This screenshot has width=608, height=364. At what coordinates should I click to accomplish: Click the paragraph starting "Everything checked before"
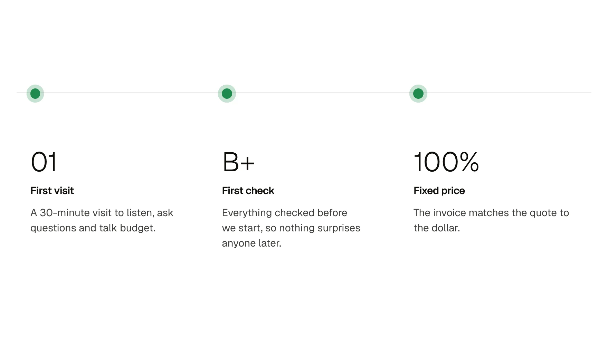[x=291, y=228]
